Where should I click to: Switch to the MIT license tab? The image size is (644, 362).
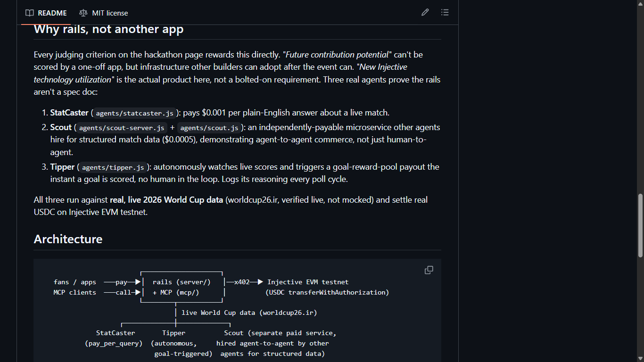coord(104,13)
